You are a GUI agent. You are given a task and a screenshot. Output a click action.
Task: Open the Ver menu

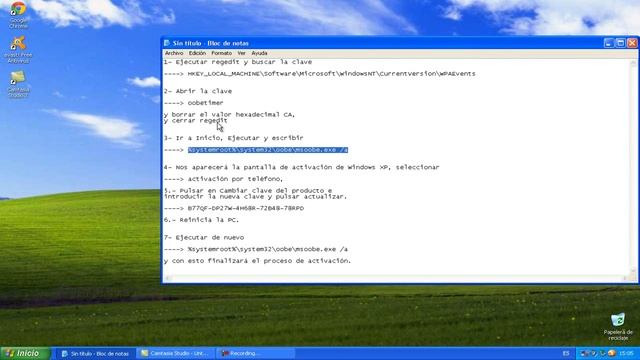click(242, 53)
